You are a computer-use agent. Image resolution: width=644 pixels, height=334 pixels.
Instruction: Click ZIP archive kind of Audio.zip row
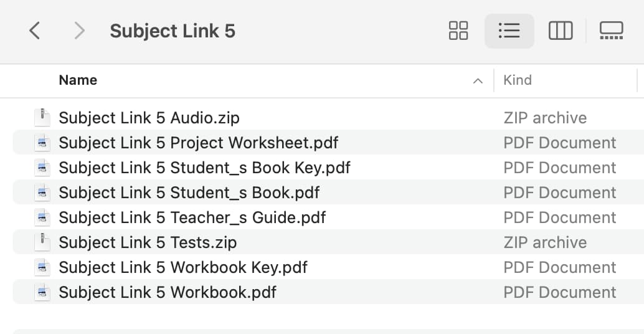545,118
